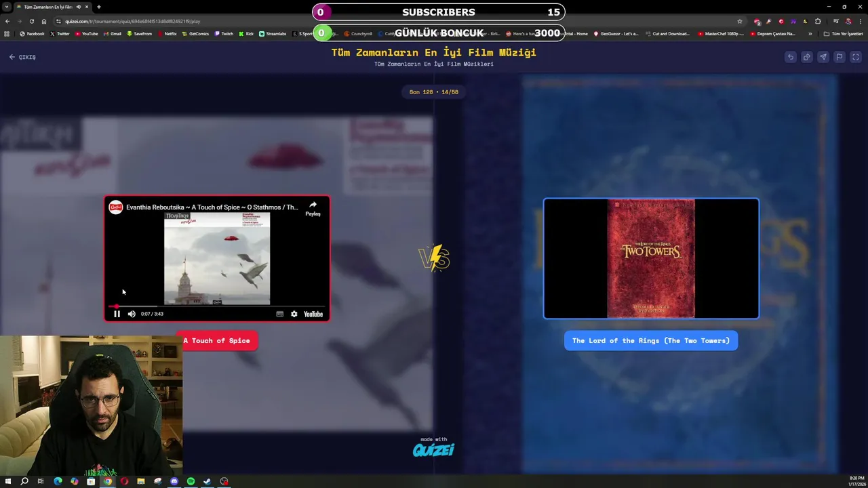This screenshot has height=488, width=868.
Task: Click the channel avatar in the video player
Action: (116, 207)
